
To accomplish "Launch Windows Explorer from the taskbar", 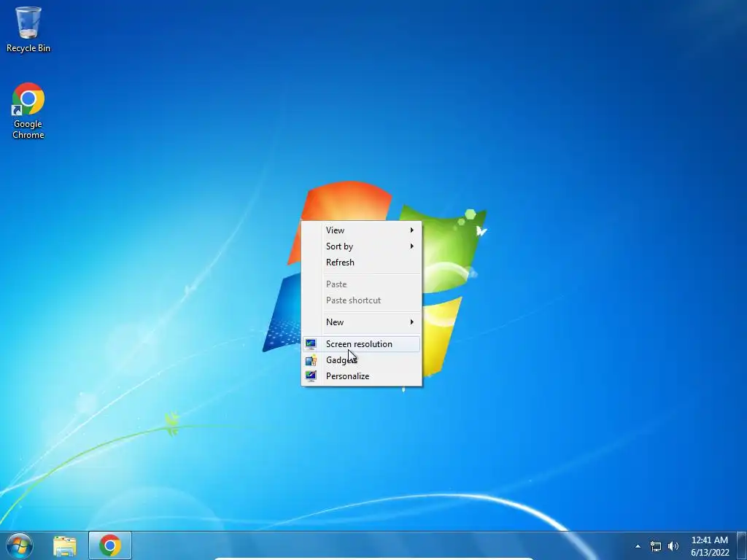I will click(65, 546).
